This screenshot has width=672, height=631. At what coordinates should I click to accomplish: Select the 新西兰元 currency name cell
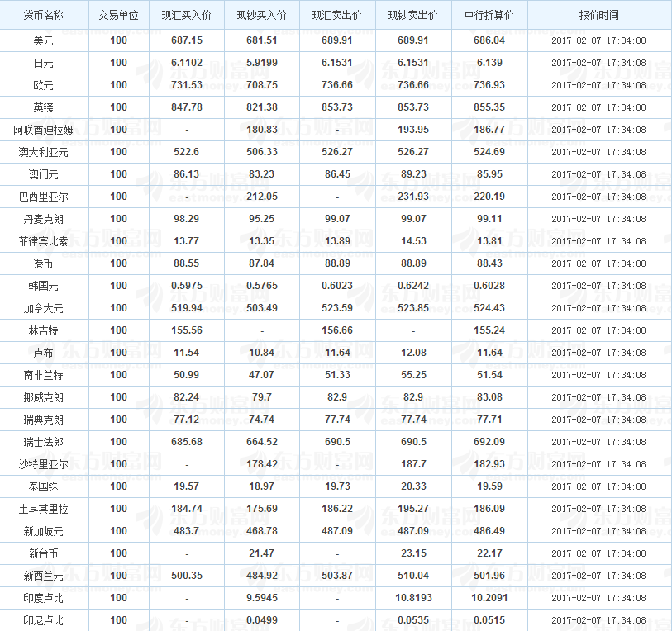pyautogui.click(x=44, y=576)
